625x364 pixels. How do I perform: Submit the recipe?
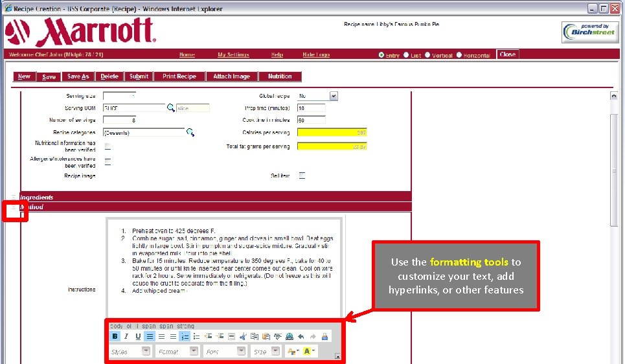point(139,76)
